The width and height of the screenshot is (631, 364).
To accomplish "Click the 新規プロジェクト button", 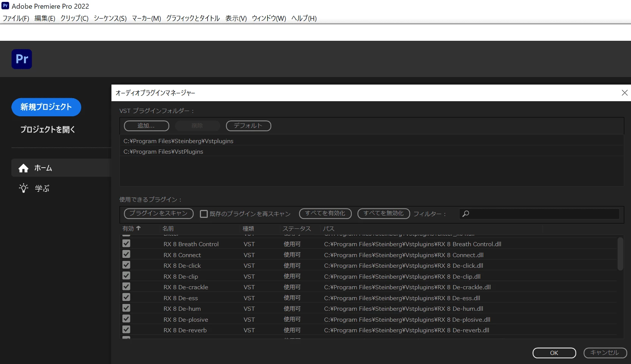I will pos(46,107).
